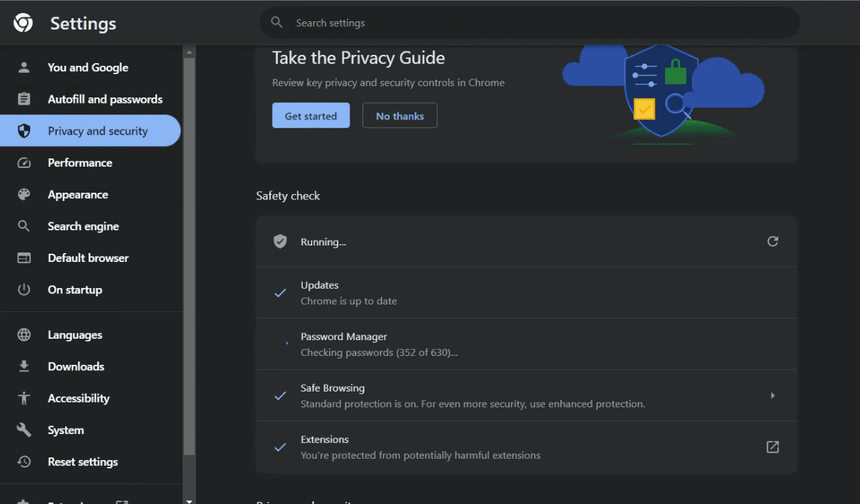Click the Settings page title
Viewport: 860px width, 504px height.
click(x=83, y=23)
